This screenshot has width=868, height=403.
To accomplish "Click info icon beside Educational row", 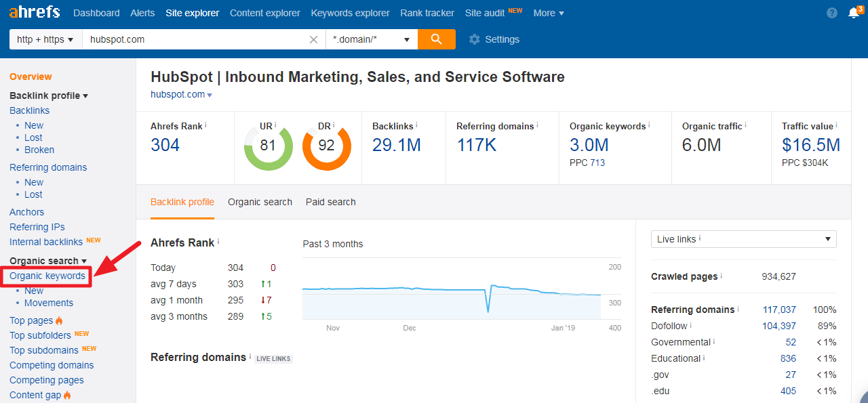I will point(704,358).
